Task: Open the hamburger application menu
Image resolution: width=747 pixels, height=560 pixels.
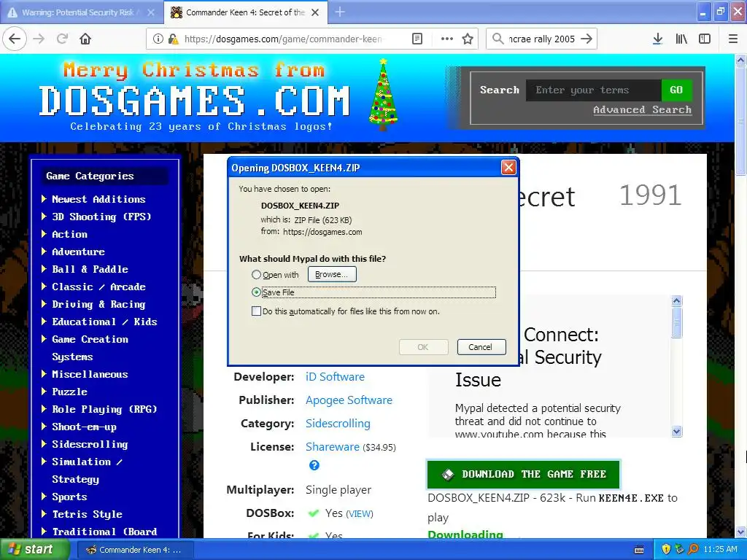Action: pos(732,39)
